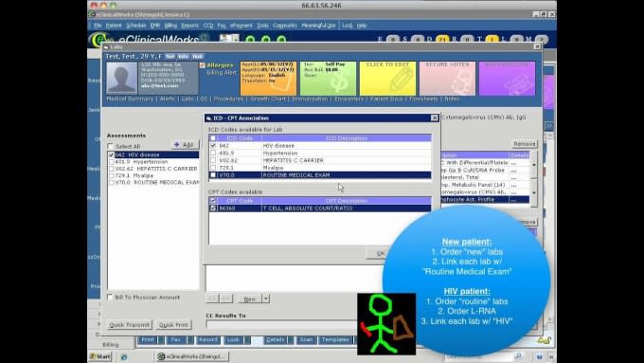Click the second green status circle
The image size is (644, 363).
click(266, 40)
